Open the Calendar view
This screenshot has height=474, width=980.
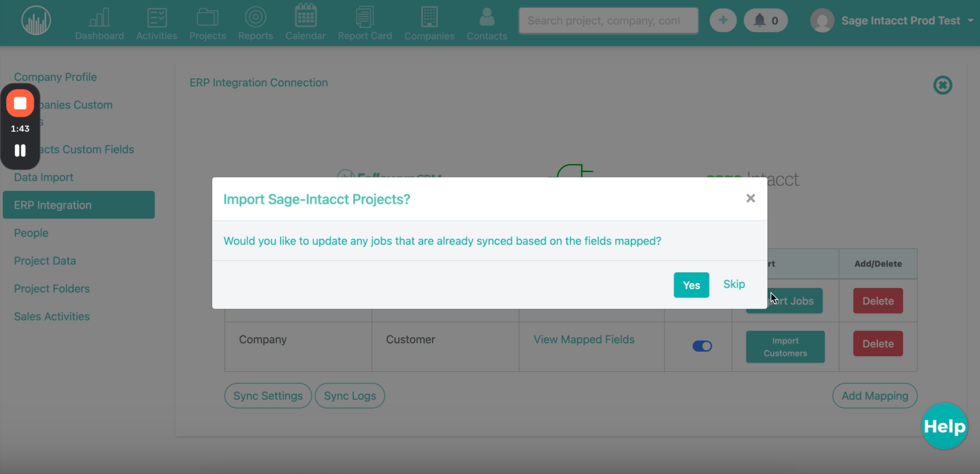305,24
